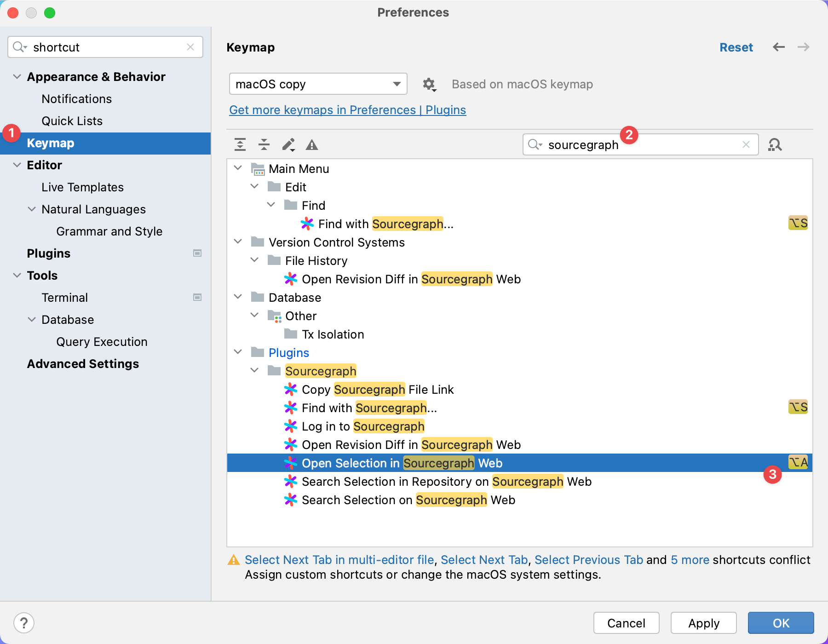Image resolution: width=828 pixels, height=644 pixels.
Task: Click the Main Menu folder icon
Action: click(258, 169)
